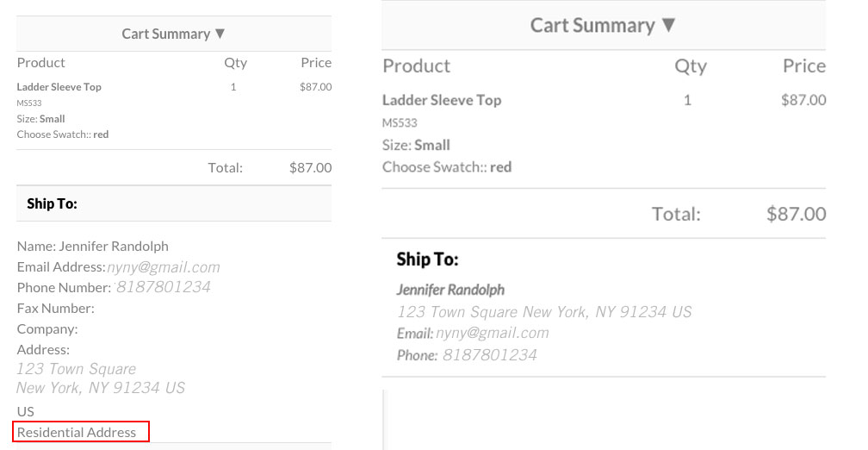This screenshot has width=868, height=450.
Task: Open Ladder Sleeve Top in left cart
Action: (59, 87)
